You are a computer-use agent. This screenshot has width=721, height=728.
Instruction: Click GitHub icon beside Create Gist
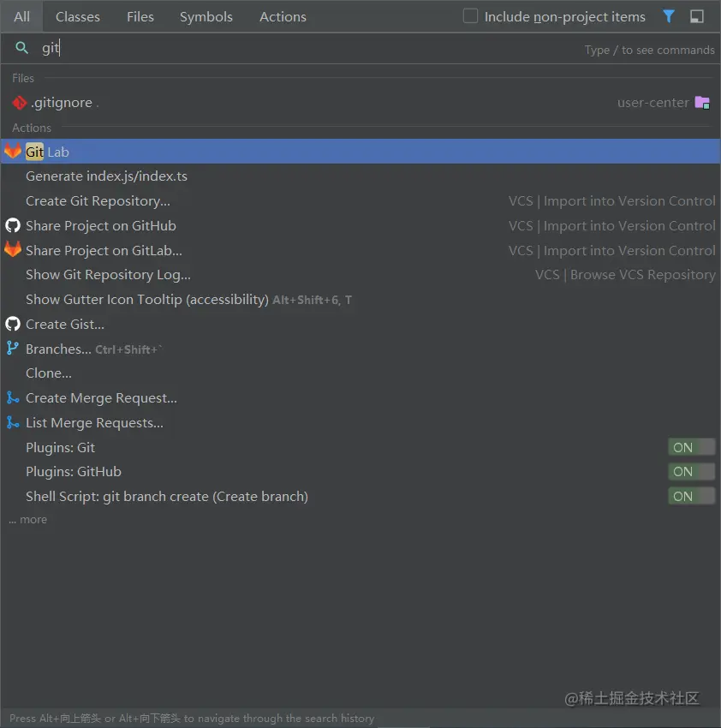click(x=13, y=324)
